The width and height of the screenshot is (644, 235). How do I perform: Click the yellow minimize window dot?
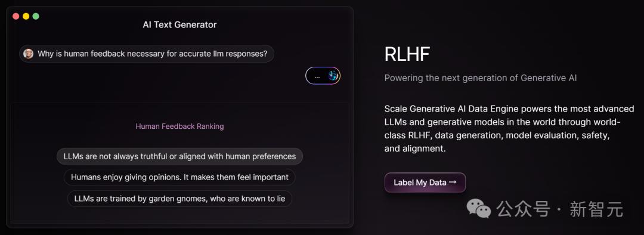pyautogui.click(x=26, y=17)
